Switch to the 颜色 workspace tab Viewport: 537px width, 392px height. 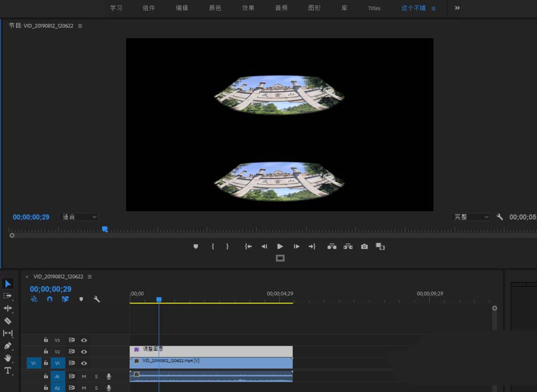(215, 8)
